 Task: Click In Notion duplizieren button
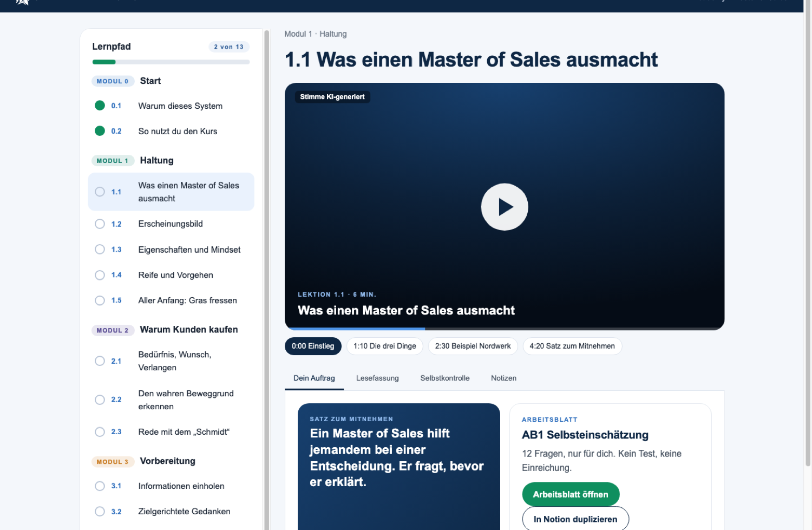(x=575, y=519)
